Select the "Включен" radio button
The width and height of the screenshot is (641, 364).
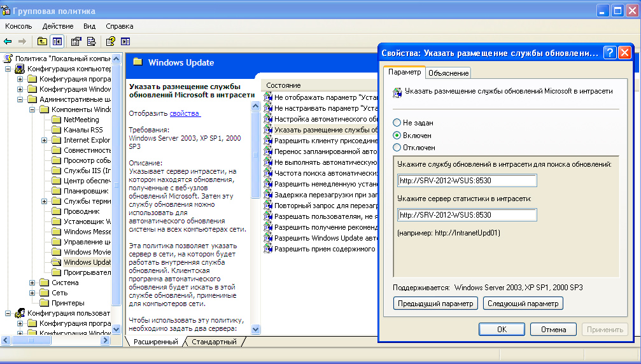pyautogui.click(x=397, y=135)
